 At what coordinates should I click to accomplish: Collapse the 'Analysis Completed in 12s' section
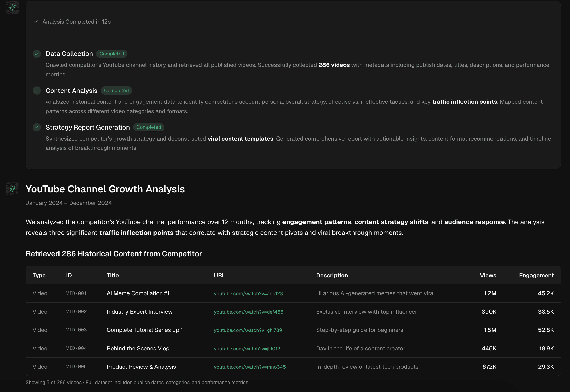(36, 22)
